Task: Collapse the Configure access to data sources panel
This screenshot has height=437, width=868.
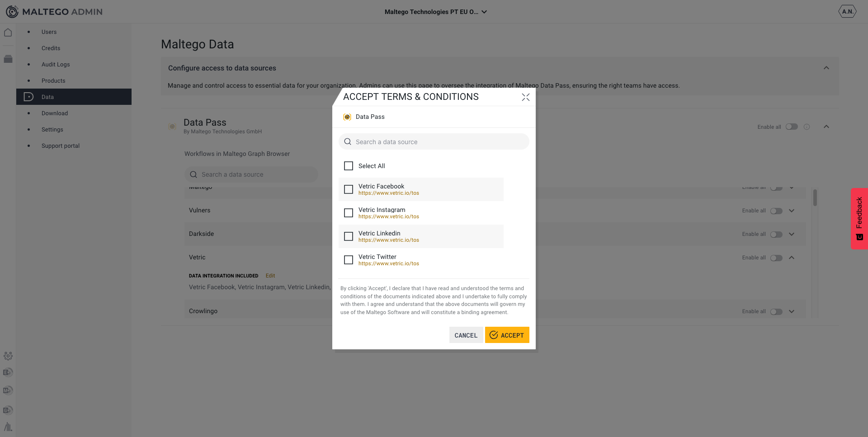Action: pos(826,68)
